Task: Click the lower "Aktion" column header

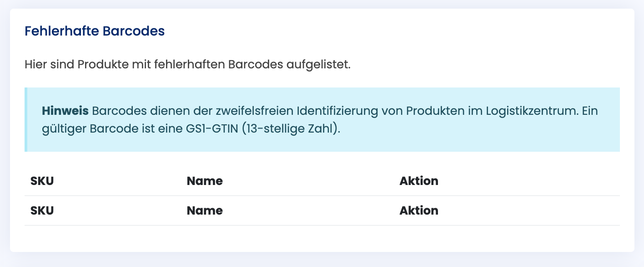Action: pyautogui.click(x=418, y=211)
